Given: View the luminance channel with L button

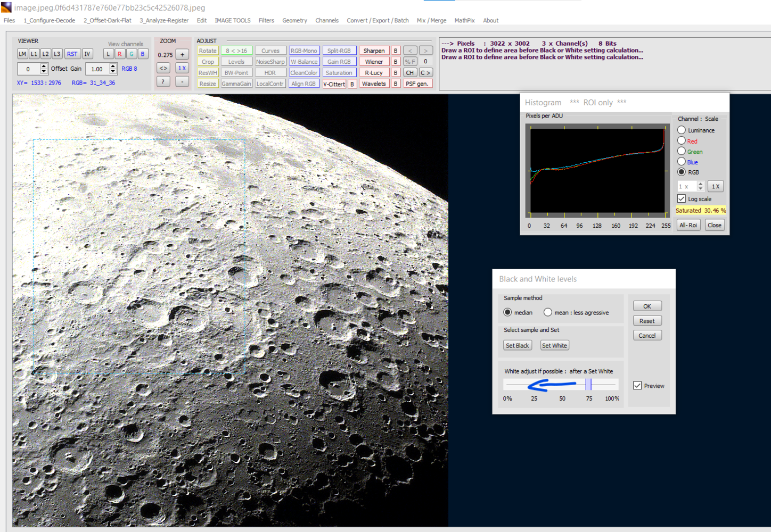Looking at the screenshot, I should tap(109, 54).
